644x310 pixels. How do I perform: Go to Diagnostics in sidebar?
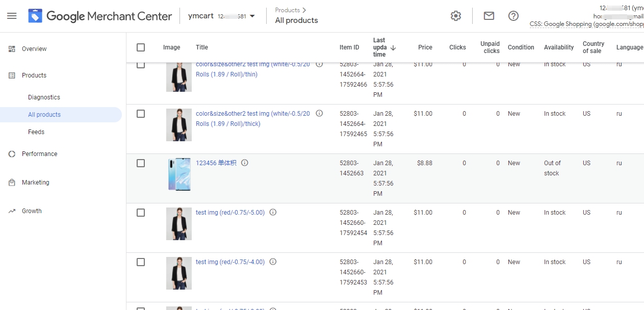(44, 97)
